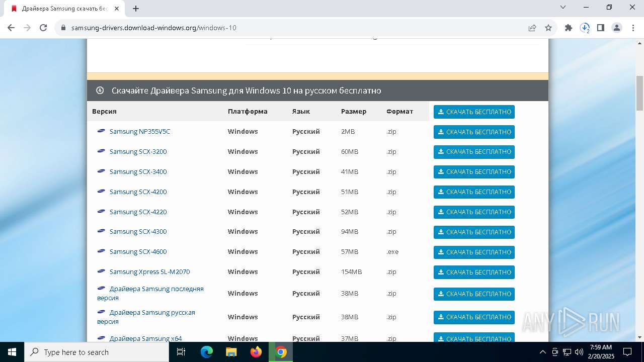Launch Firefox from the taskbar
This screenshot has width=644, height=362.
click(x=256, y=352)
